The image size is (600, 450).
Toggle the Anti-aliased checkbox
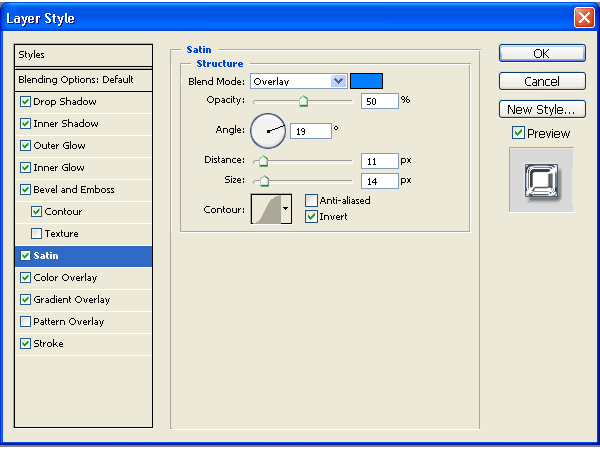coord(311,200)
